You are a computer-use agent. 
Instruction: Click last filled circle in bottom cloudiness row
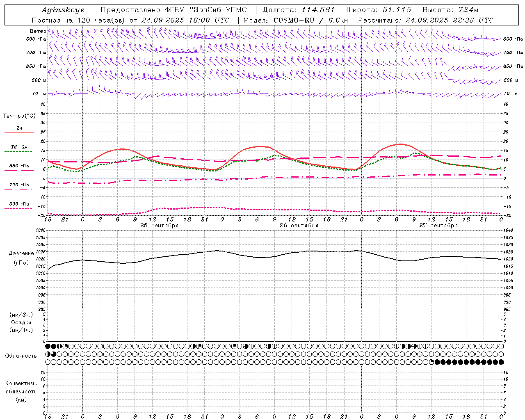click(501, 362)
